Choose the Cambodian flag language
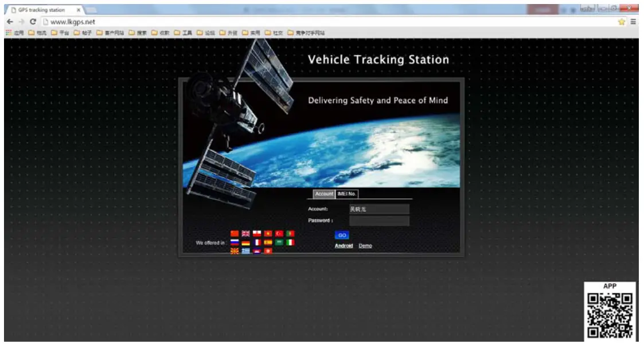Viewport: 644px width, 344px height. 257,251
